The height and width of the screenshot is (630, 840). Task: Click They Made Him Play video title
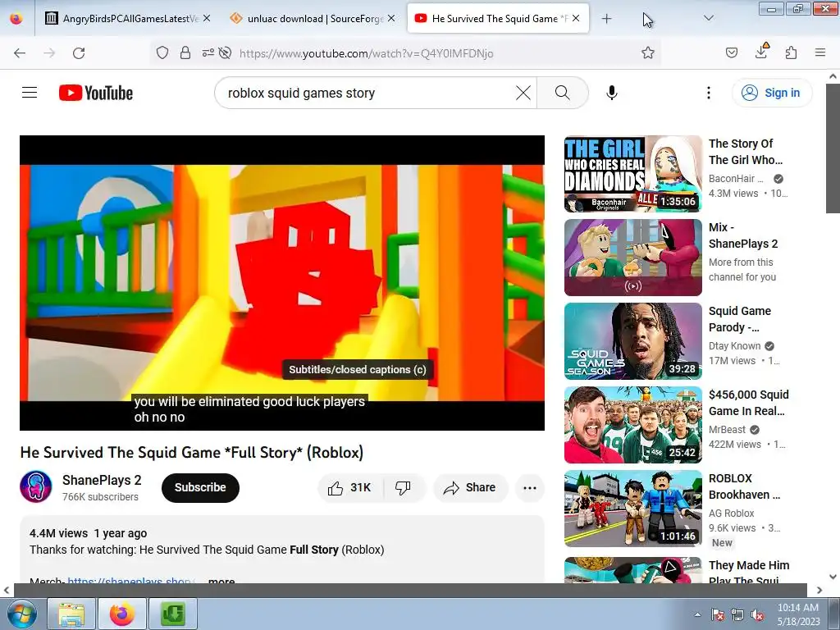coord(749,572)
